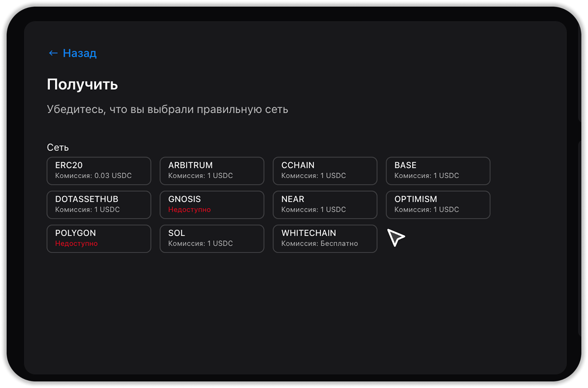Click the 0.03 USDC fee text
Viewport: 588px width, 388px height.
(113, 176)
